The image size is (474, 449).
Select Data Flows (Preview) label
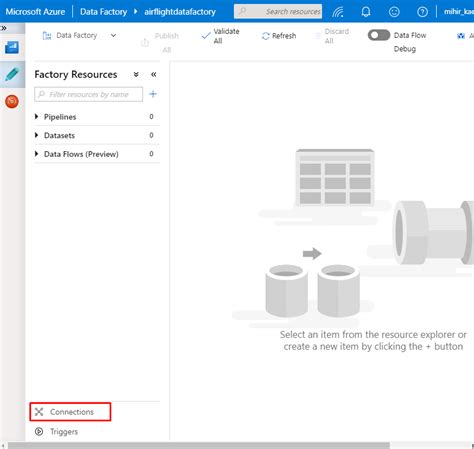pyautogui.click(x=81, y=154)
